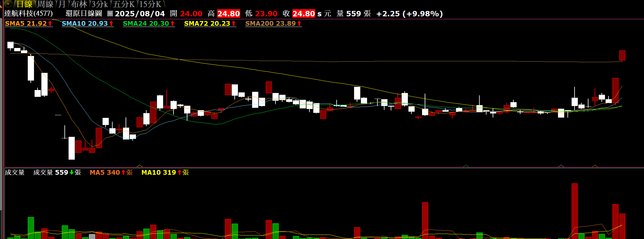Click the 達航科技(4577) stock name
Image resolution: width=644 pixels, height=239 pixels.
coord(28,14)
